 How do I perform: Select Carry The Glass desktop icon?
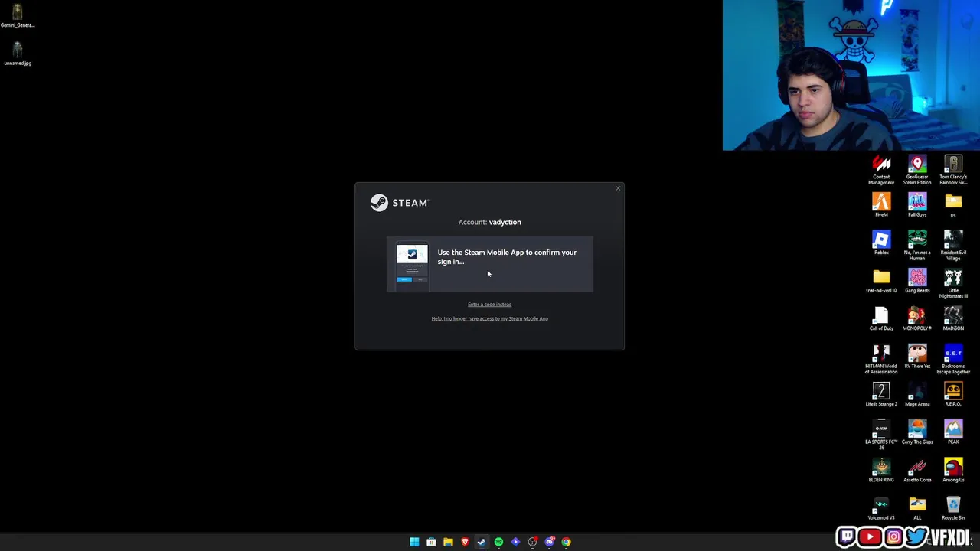coord(917,432)
